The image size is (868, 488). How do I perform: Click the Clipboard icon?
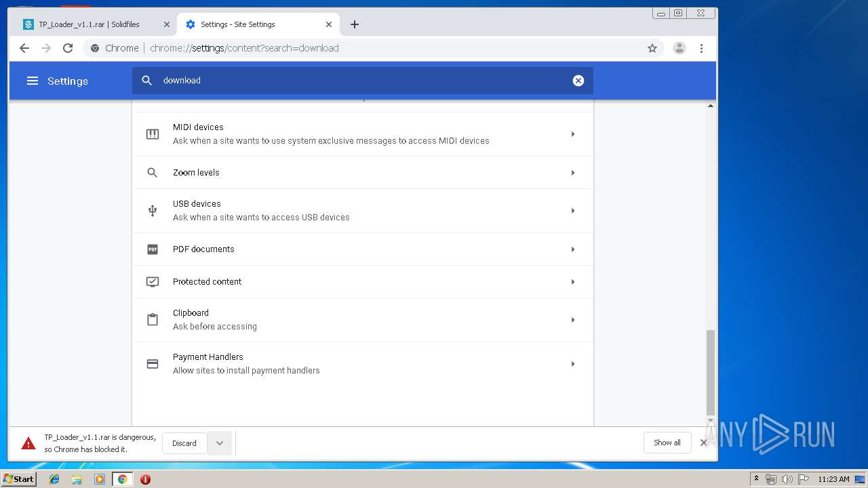(x=153, y=320)
